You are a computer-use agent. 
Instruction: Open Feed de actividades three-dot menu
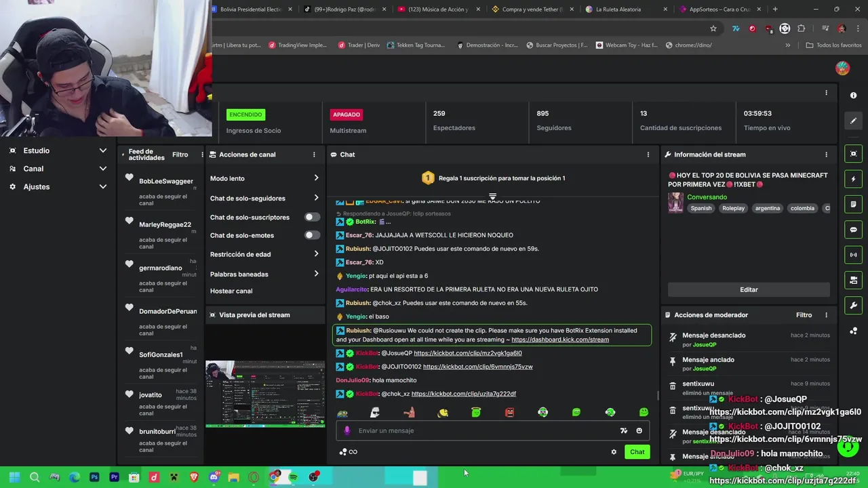[x=202, y=155]
